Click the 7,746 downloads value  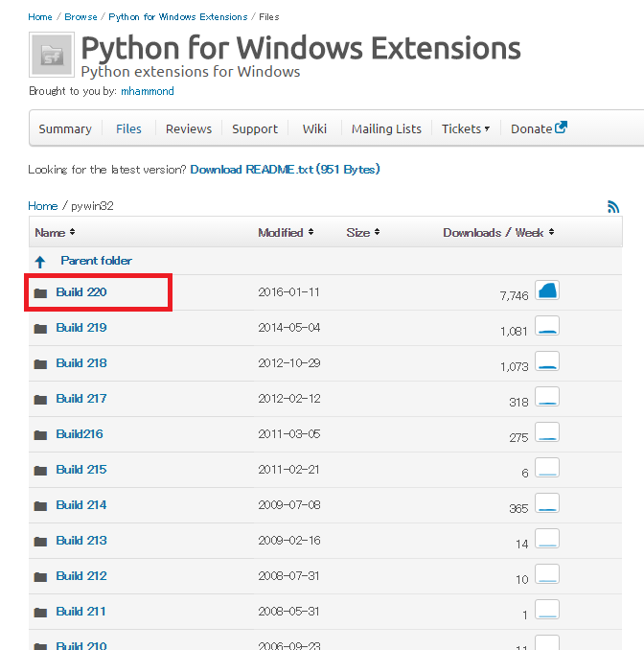pyautogui.click(x=514, y=295)
